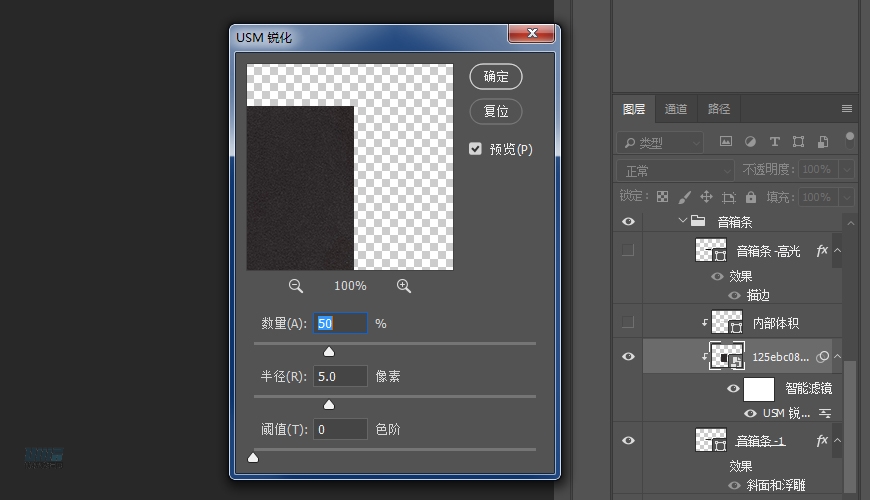This screenshot has height=500, width=870.
Task: Click the 确定 button in USM dialog
Action: point(496,77)
